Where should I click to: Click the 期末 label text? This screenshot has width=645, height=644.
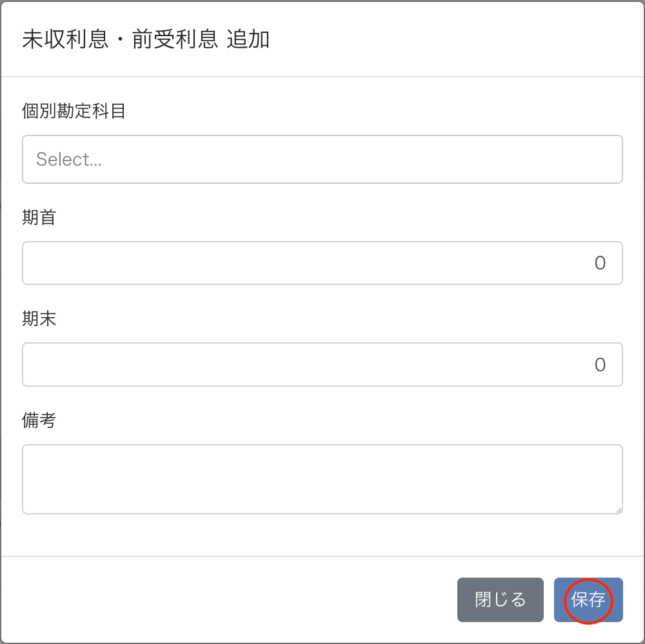[x=39, y=319]
